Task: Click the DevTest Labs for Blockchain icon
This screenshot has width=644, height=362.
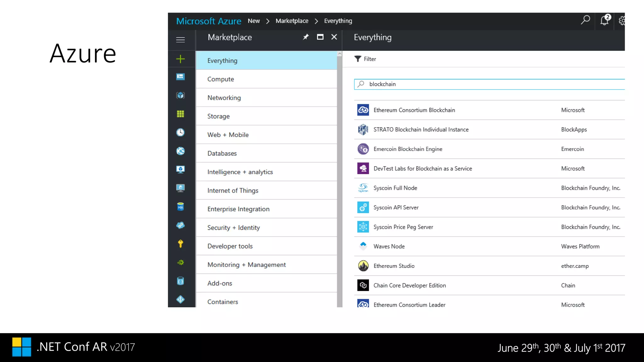Action: point(363,168)
